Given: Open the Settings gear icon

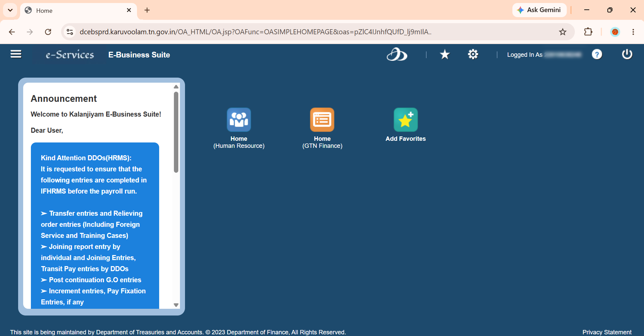Looking at the screenshot, I should tap(473, 54).
